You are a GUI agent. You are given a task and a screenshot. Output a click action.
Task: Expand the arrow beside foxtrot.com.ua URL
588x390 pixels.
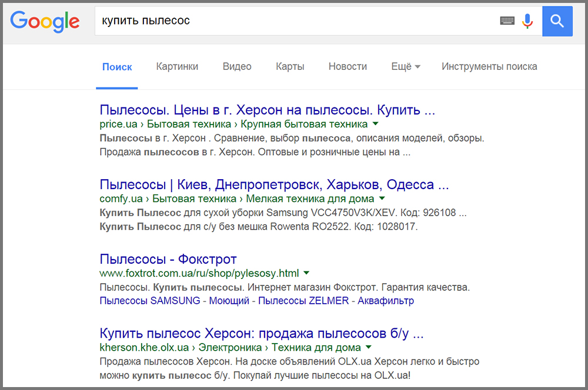pyautogui.click(x=306, y=273)
